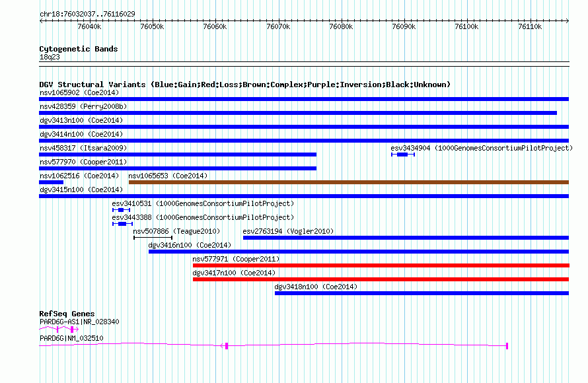Click the red dgv3417n100 (Coe2014) loss bar
The height and width of the screenshot is (383, 588).
pos(381,279)
